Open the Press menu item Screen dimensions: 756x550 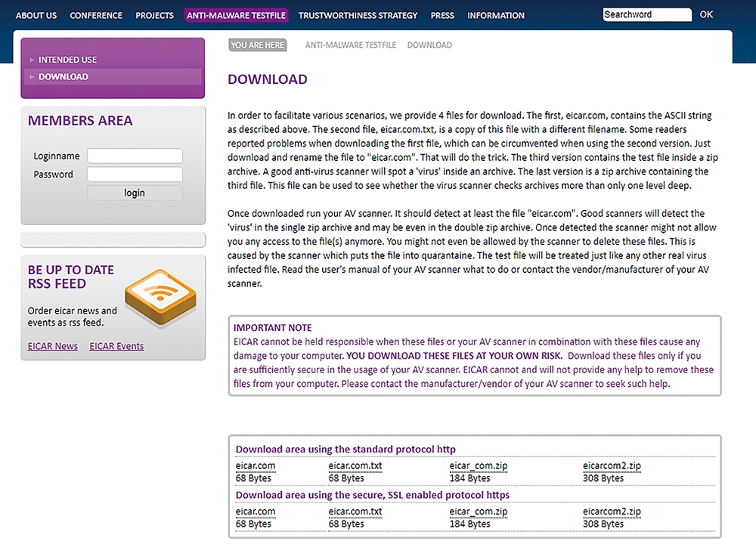(x=442, y=15)
